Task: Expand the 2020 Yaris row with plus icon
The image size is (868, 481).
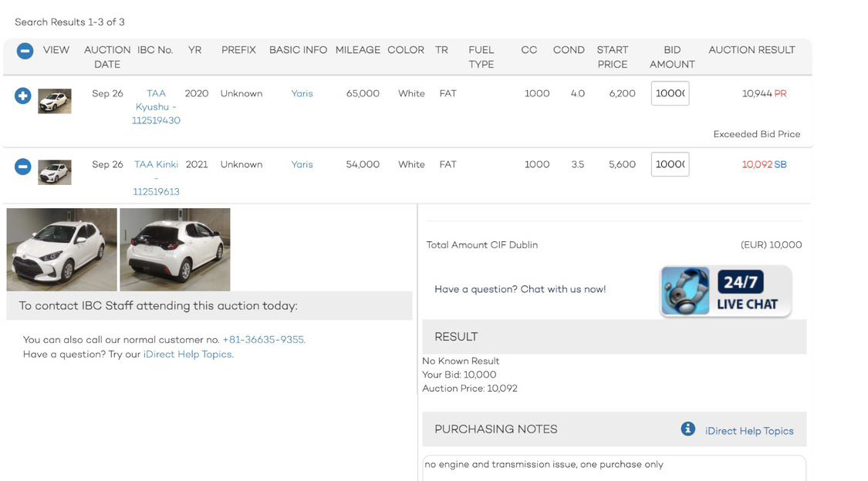Action: click(22, 96)
